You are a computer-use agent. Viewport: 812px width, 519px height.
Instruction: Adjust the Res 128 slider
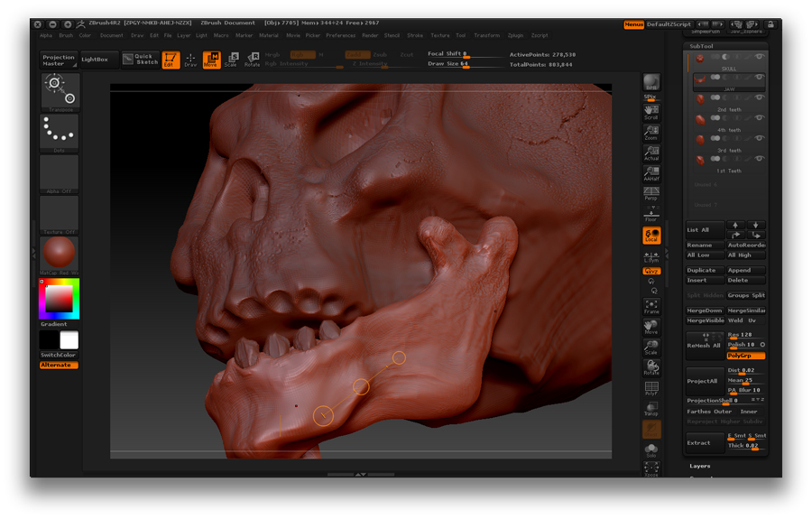[746, 335]
